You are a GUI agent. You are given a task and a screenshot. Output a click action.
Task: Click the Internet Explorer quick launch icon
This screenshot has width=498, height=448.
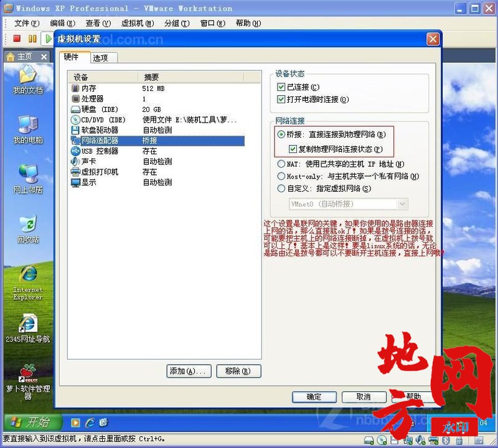click(90, 422)
